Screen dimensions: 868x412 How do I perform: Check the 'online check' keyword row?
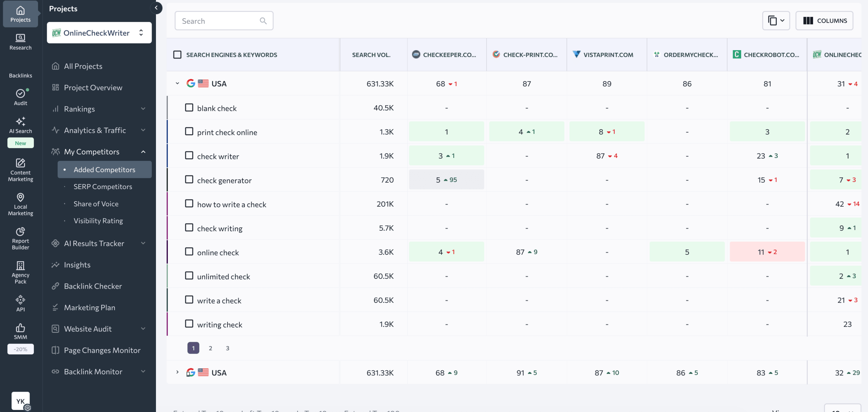point(189,251)
